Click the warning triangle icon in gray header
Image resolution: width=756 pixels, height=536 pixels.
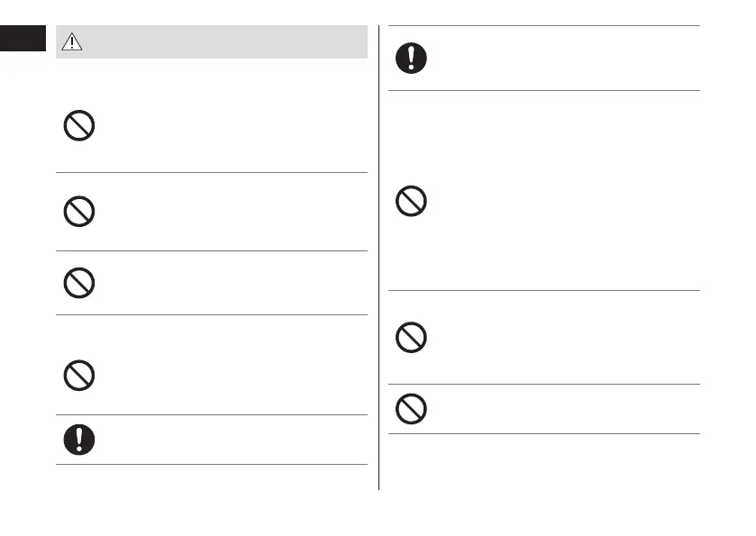coord(70,41)
